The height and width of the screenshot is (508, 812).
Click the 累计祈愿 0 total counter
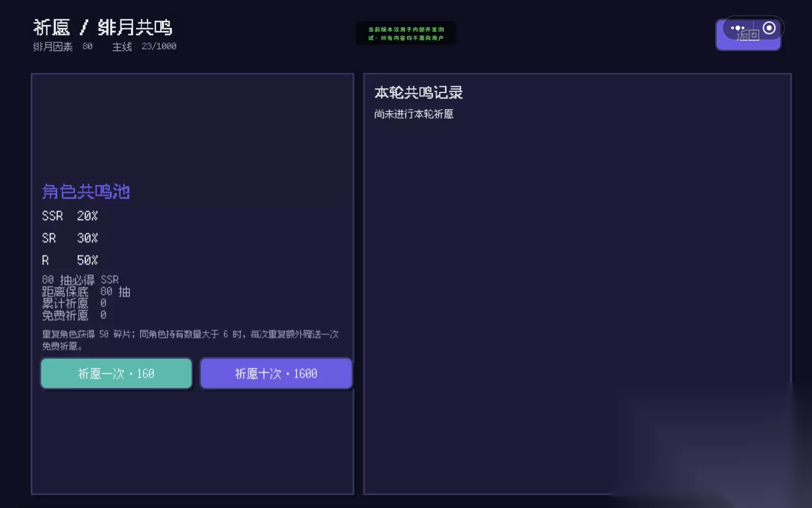74,303
